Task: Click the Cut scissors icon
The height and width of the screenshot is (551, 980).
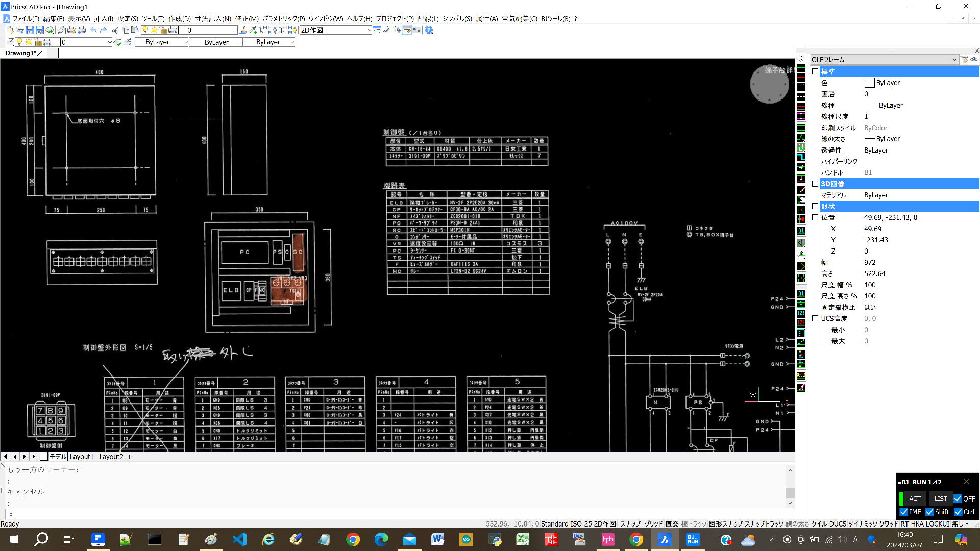Action: pos(115,30)
